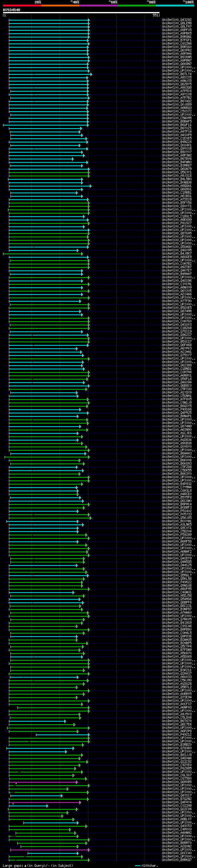
Task: Select hit UniRef100_A9U3Q8
Action: 177,88
